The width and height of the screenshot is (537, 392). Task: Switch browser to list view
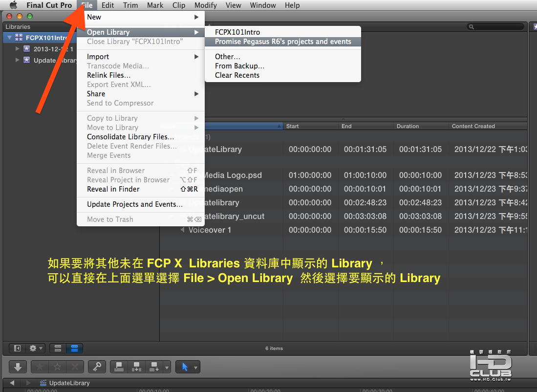coord(74,348)
